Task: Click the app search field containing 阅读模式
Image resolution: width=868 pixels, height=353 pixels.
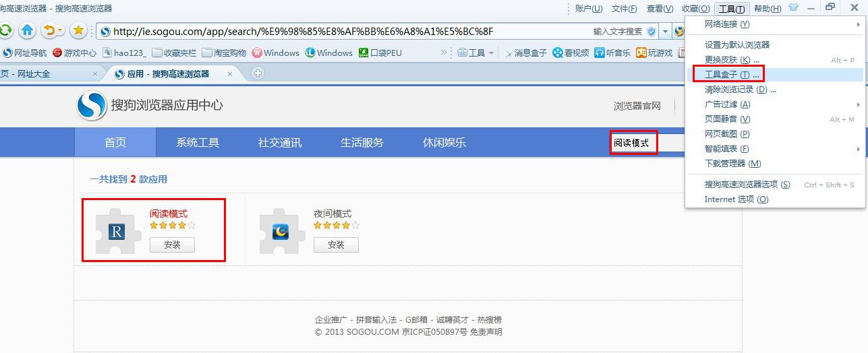Action: click(633, 143)
